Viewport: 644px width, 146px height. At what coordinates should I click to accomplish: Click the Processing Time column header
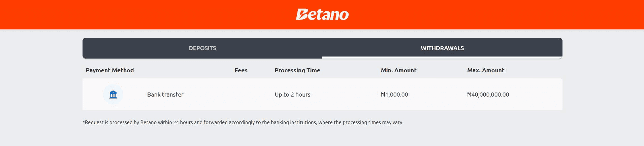pyautogui.click(x=297, y=70)
